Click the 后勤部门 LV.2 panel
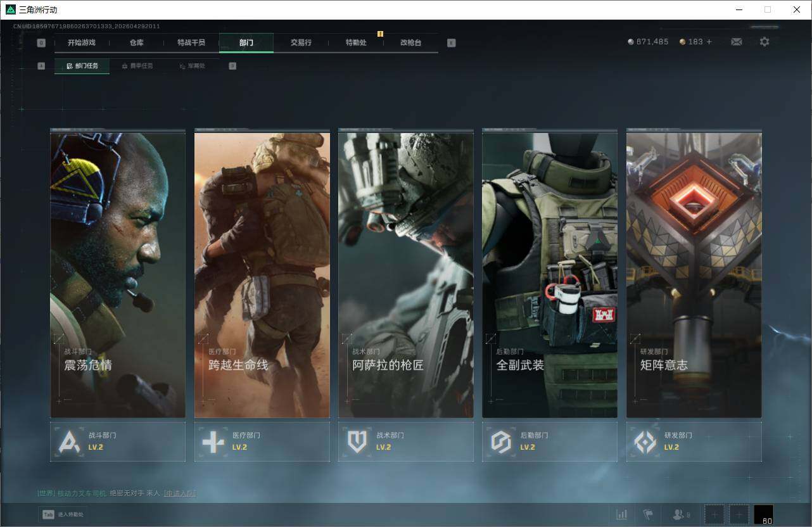Screen dimensions: 812x527 click(x=550, y=441)
